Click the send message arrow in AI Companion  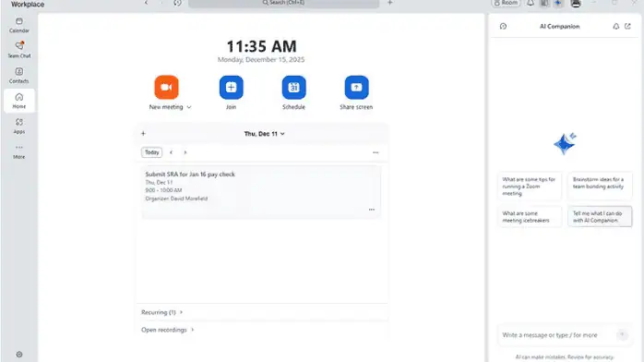coord(622,334)
